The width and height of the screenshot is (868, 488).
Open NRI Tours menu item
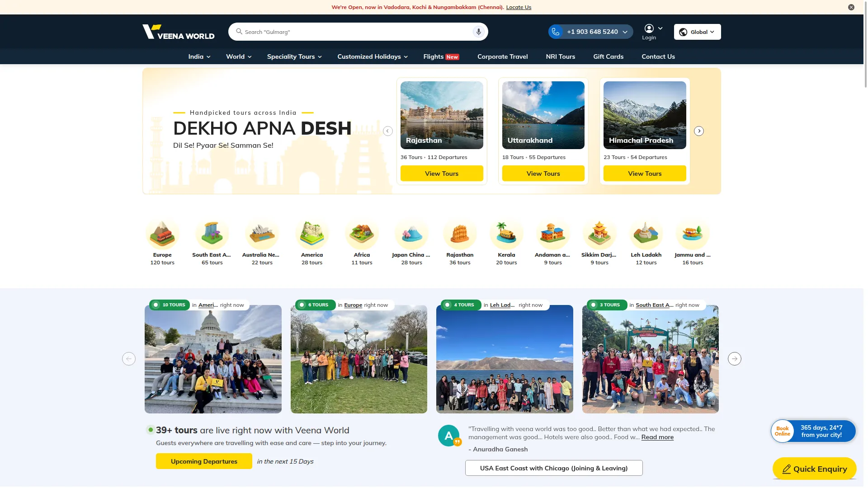(560, 56)
